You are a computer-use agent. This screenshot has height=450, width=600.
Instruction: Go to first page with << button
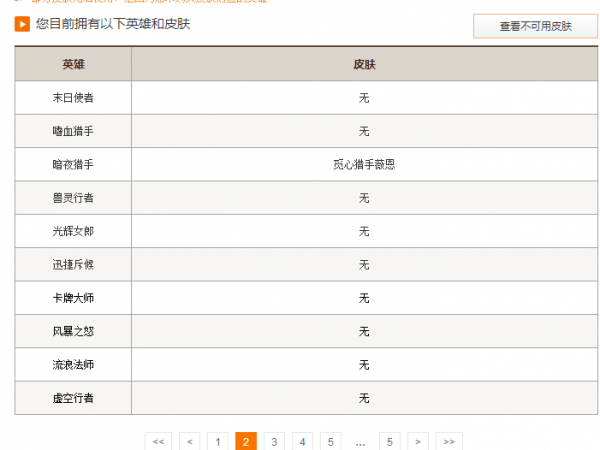pyautogui.click(x=158, y=442)
